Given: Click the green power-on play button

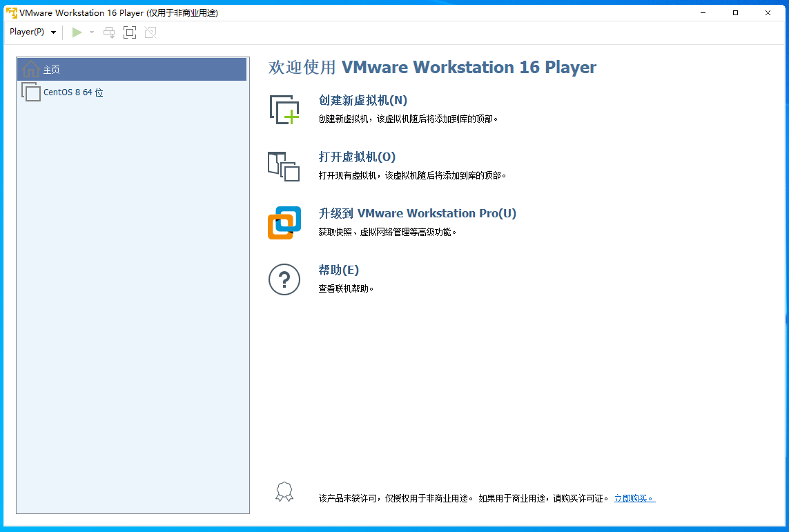Looking at the screenshot, I should (x=77, y=32).
